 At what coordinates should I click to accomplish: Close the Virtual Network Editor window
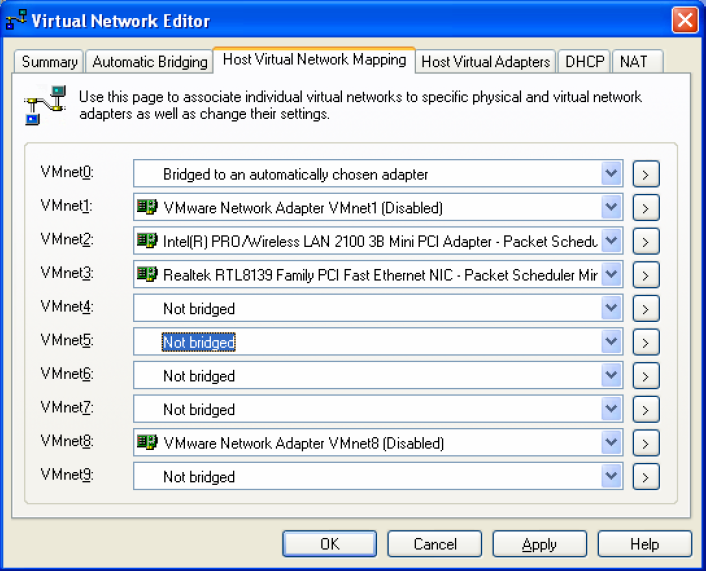point(685,20)
